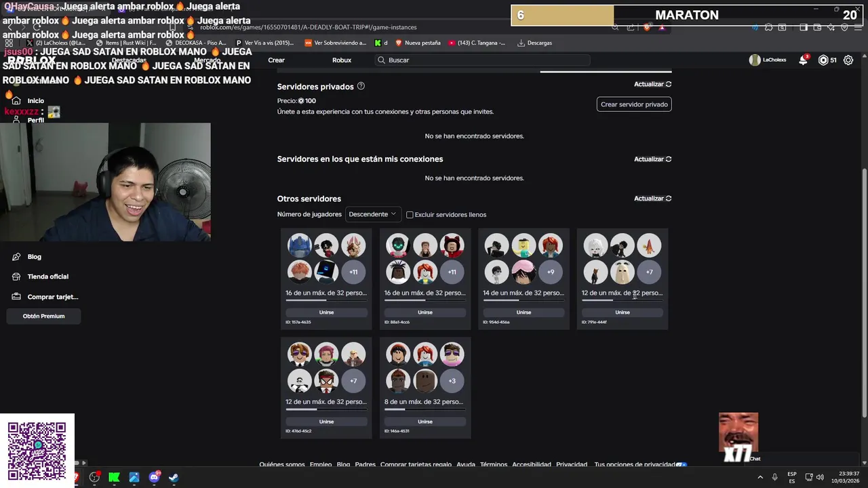Click the taskbar microphone icon
The width and height of the screenshot is (868, 488).
(x=775, y=477)
